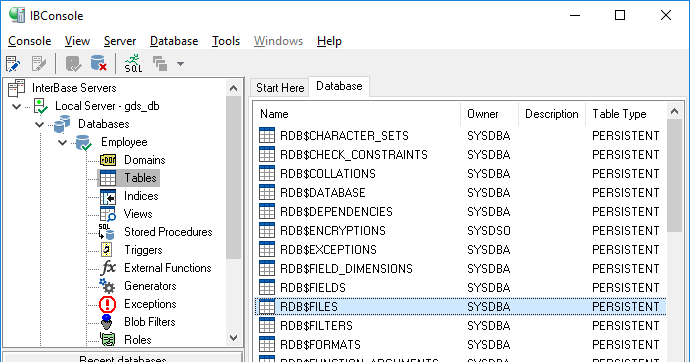690x362 pixels.
Task: Select the Generators tree label
Action: (150, 286)
